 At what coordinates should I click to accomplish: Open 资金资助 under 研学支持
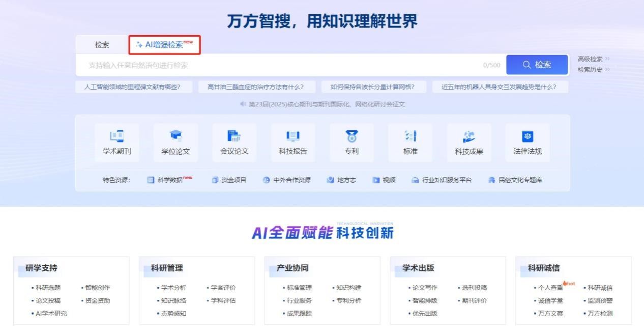coord(98,300)
